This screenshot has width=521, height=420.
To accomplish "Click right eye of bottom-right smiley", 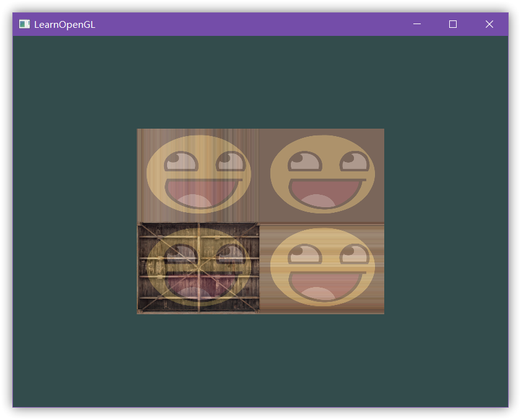I will [354, 255].
